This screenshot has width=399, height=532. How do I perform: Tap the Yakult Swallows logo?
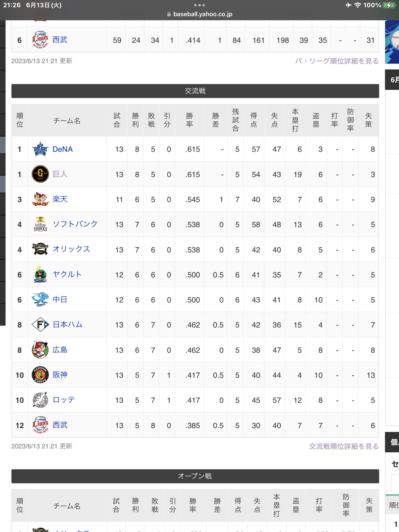coord(40,275)
